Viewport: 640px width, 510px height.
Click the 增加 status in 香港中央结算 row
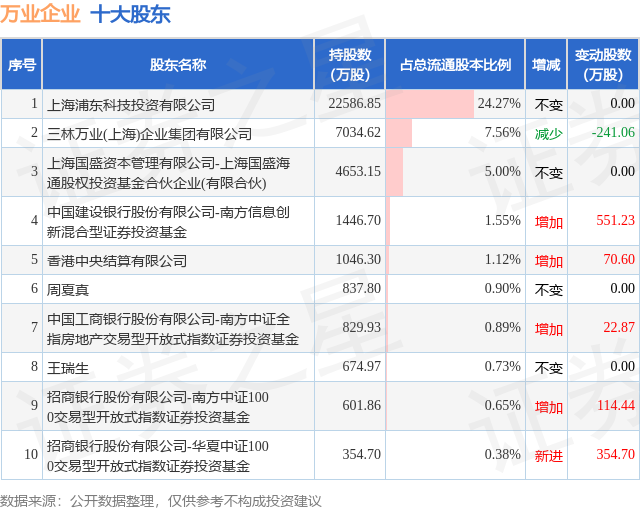tap(549, 261)
